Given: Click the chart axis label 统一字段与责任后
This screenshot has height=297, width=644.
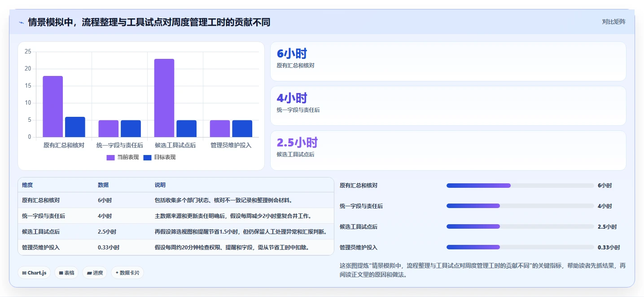Looking at the screenshot, I should point(120,145).
